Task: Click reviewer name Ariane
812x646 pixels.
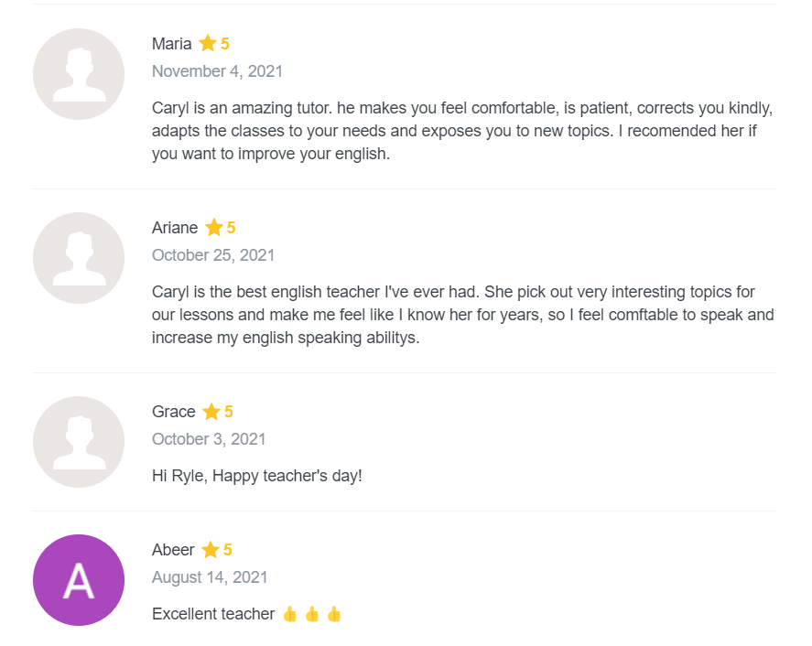Action: tap(175, 228)
